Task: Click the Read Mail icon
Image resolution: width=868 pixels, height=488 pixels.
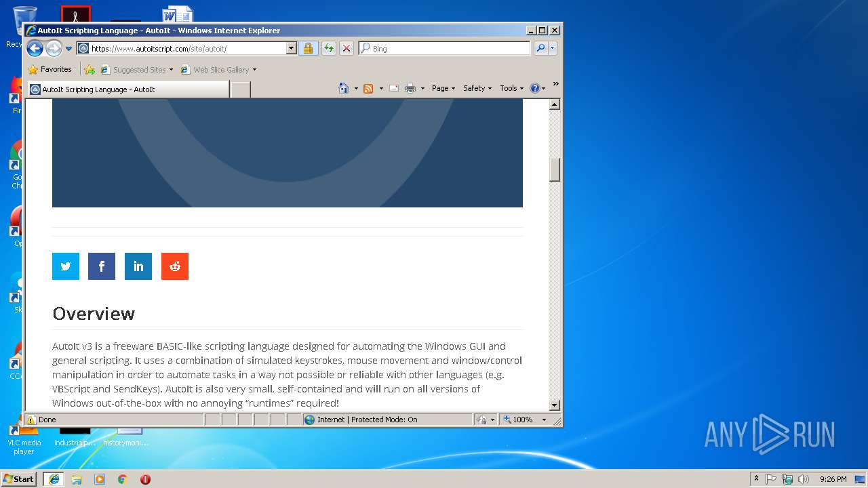Action: 394,88
